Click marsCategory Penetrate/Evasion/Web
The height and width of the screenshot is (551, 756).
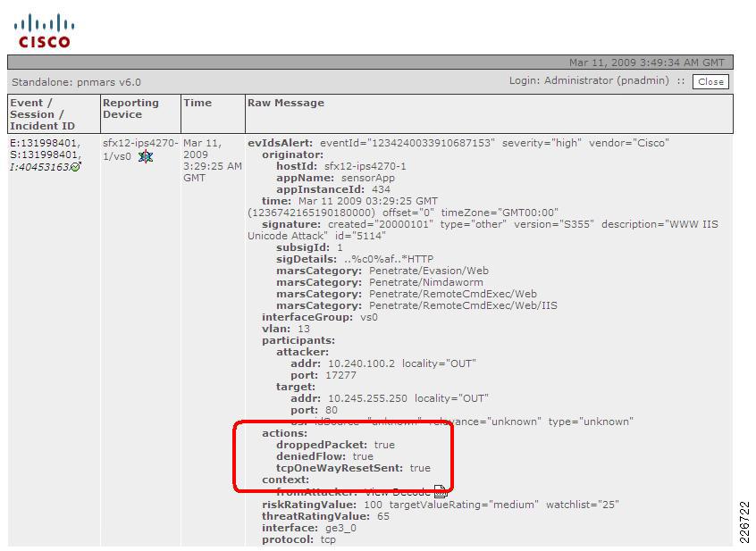382,271
